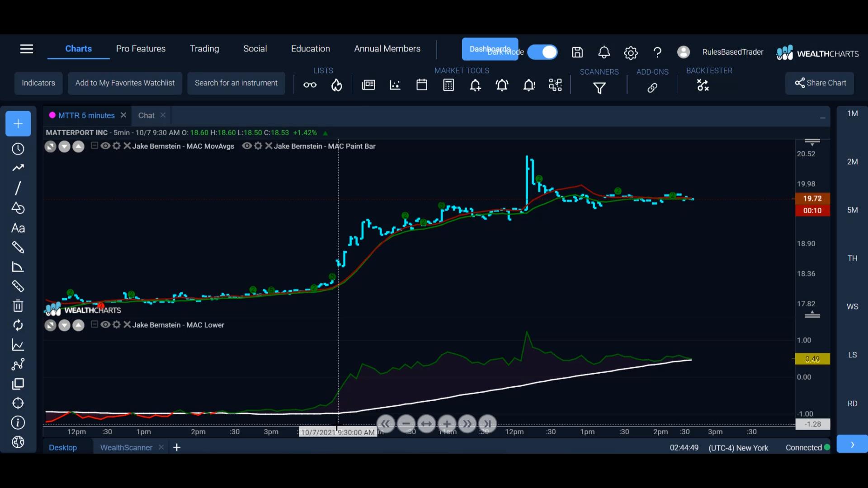The image size is (868, 488).
Task: Click the alert bell with exclamation icon
Action: click(x=529, y=85)
